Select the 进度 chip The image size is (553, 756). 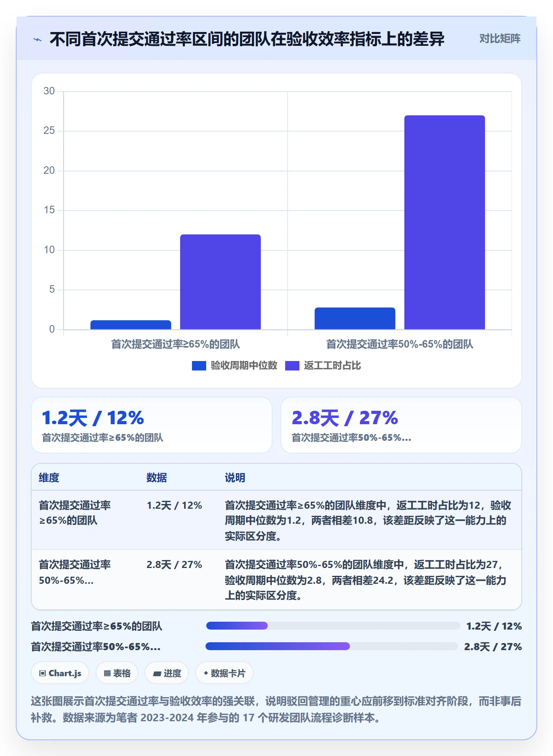click(167, 673)
